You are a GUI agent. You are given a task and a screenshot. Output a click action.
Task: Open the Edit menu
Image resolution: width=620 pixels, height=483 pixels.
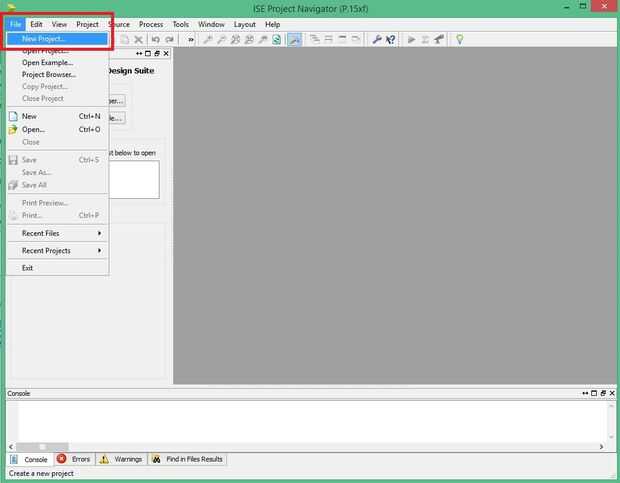tap(36, 25)
